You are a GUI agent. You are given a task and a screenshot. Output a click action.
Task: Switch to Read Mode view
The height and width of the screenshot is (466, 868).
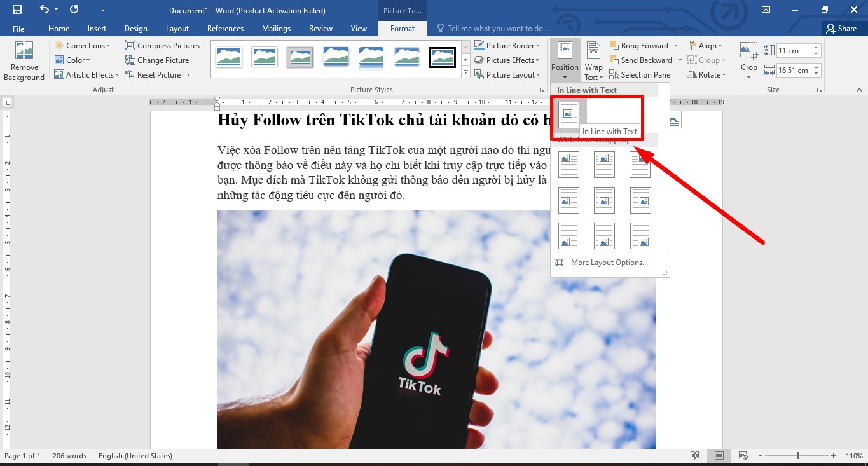click(x=695, y=456)
